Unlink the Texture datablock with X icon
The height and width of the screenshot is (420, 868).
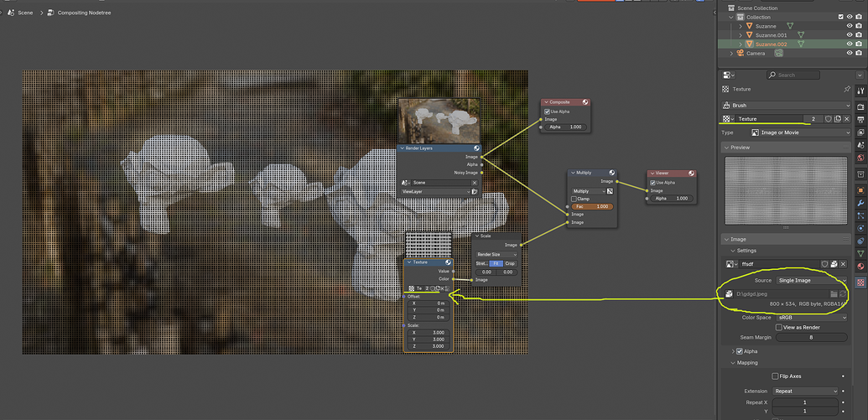point(847,119)
